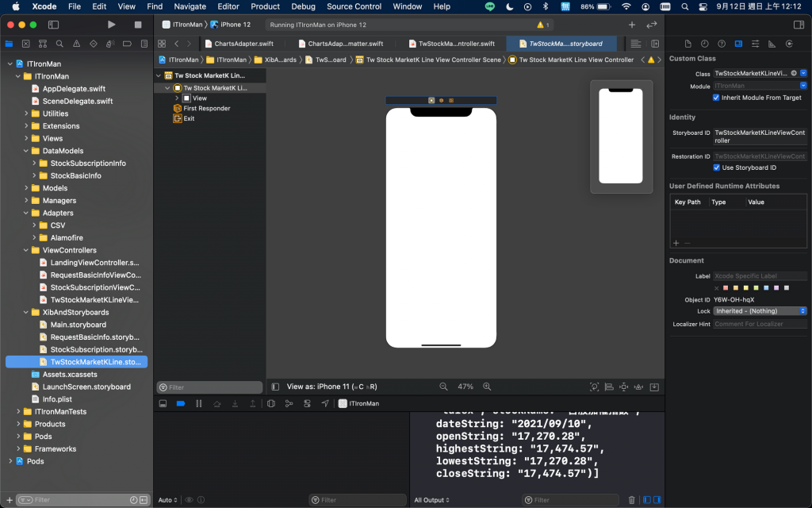Show the Connections inspector
This screenshot has width=812, height=508.
pyautogui.click(x=789, y=44)
